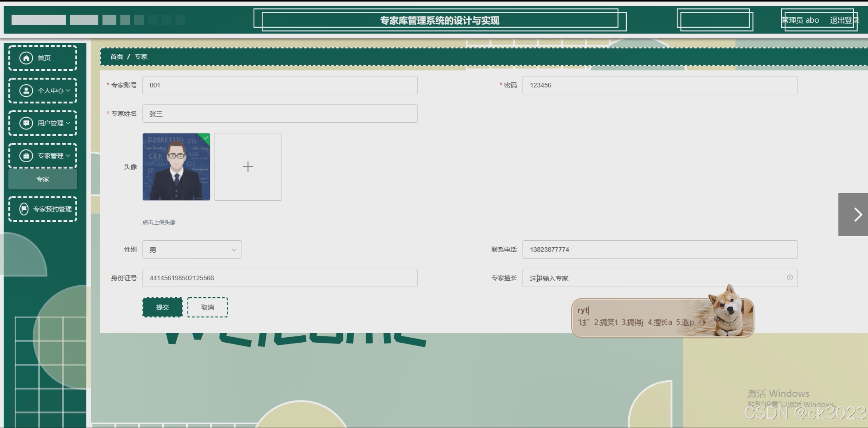Collapse the 专家管理 menu chevron
Viewport: 868px width, 428px height.
tap(68, 156)
